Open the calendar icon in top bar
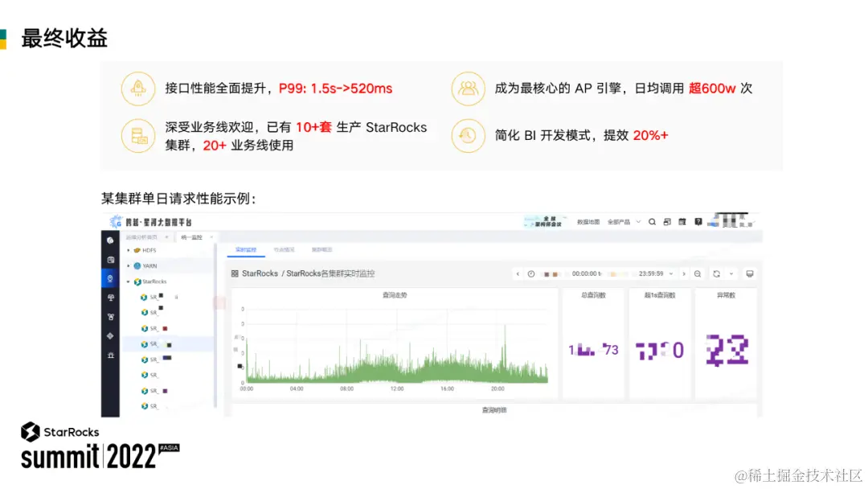868x489 pixels. coord(682,222)
